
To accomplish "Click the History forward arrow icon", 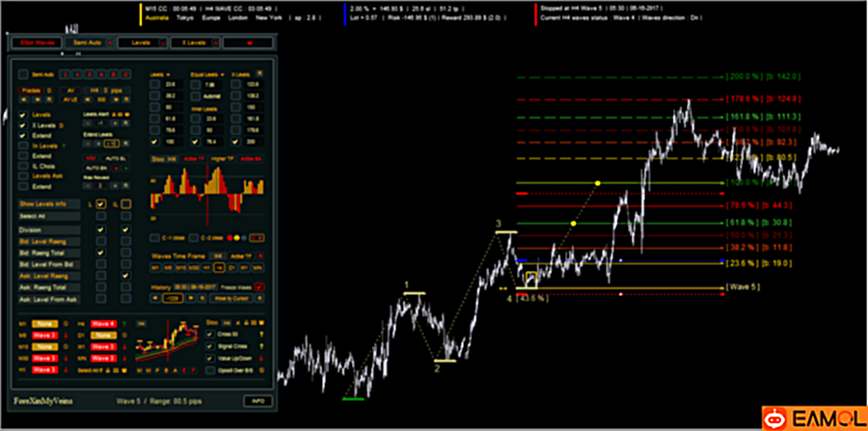I will [x=192, y=298].
